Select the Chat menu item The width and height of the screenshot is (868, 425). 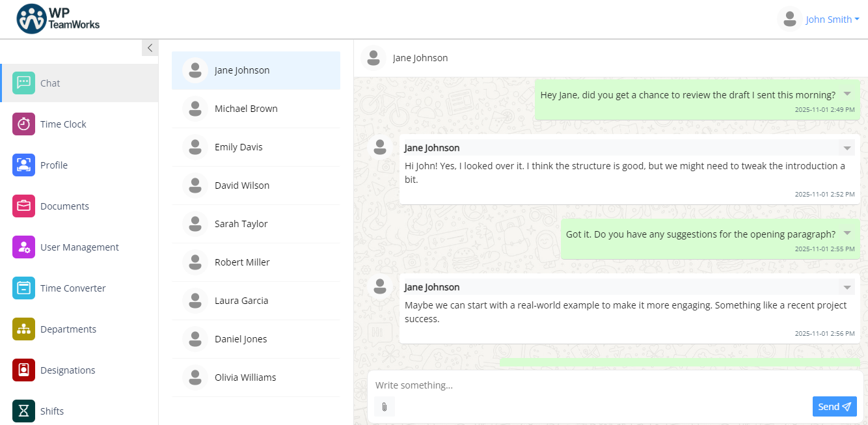[50, 83]
